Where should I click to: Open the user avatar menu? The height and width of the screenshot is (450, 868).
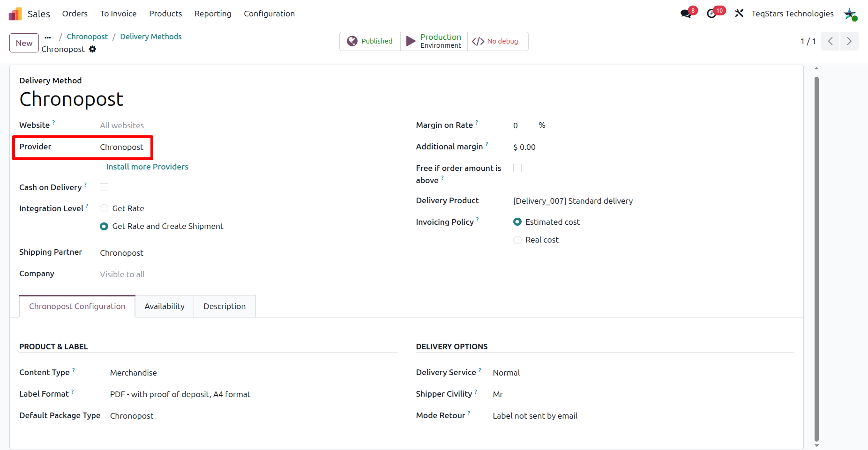click(850, 14)
